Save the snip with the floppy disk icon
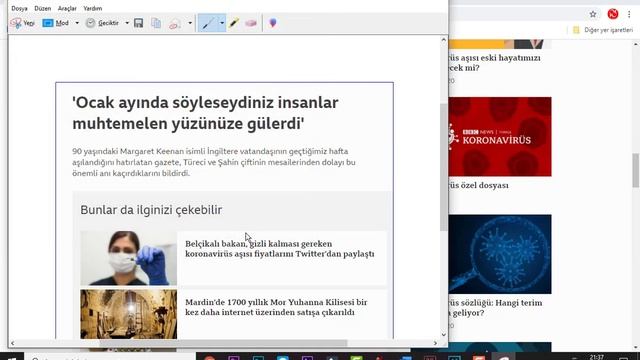Viewport: 640px width, 360px height. tap(139, 23)
